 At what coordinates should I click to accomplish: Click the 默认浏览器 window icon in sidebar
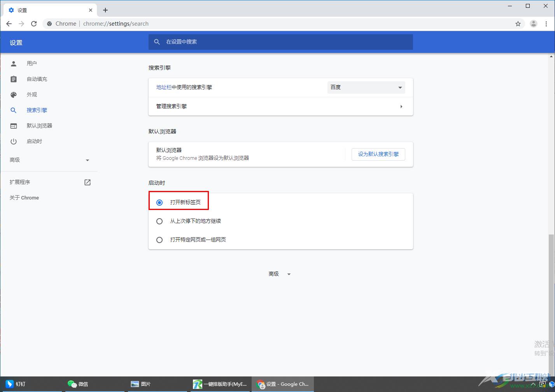point(14,126)
